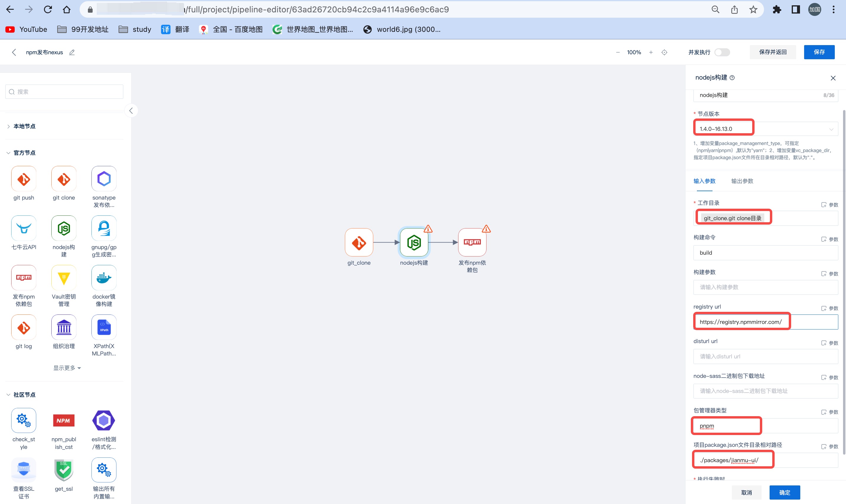Reload the page in browser toolbar

[48, 9]
